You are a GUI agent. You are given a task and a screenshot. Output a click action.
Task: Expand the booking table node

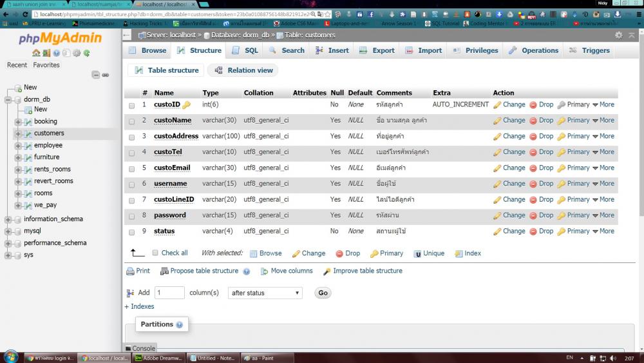[x=17, y=122]
